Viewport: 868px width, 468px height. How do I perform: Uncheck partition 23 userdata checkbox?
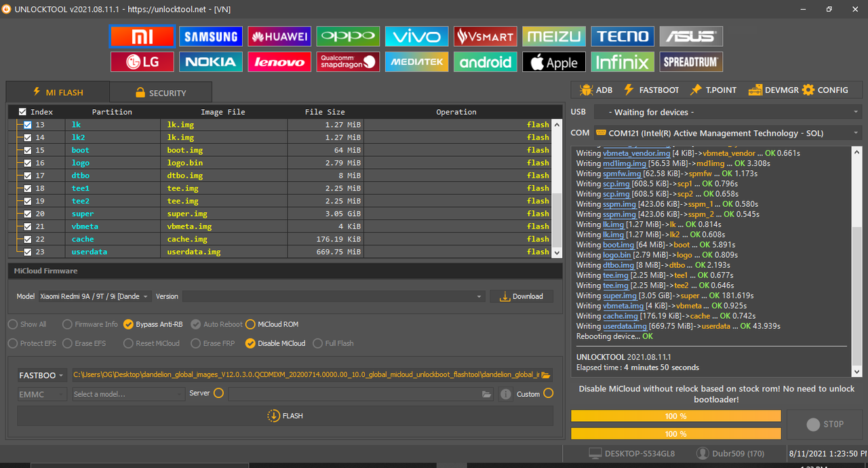click(28, 252)
